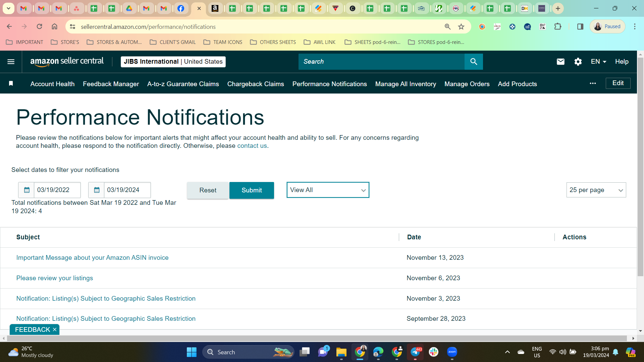The image size is (644, 362).
Task: Click the start date field 03/19/2022
Action: [x=57, y=190]
